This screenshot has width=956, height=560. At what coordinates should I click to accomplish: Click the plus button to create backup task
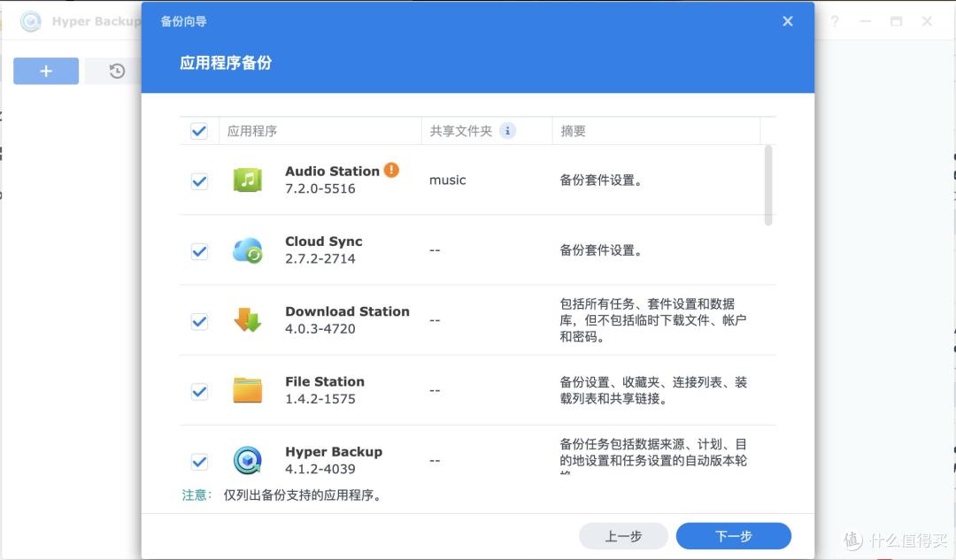click(46, 72)
